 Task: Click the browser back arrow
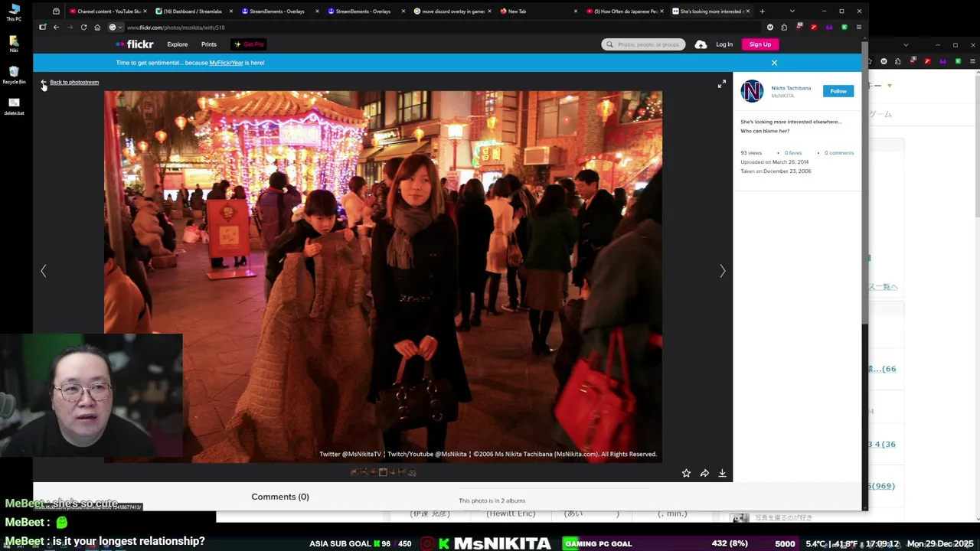click(56, 28)
